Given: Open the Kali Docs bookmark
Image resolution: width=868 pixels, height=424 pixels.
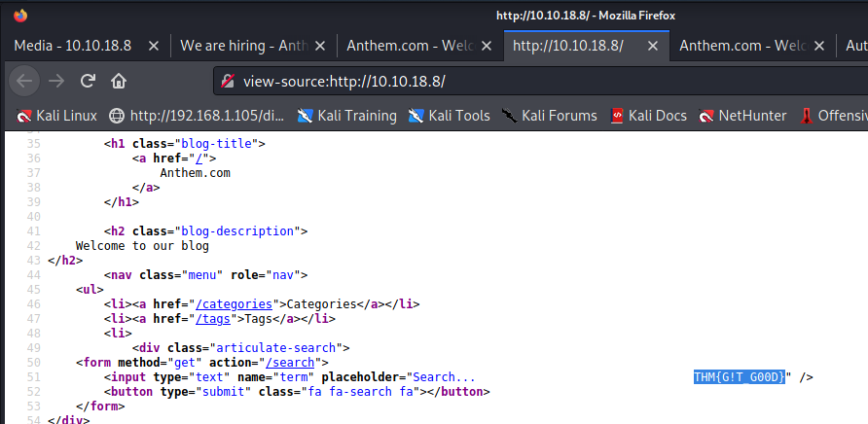Looking at the screenshot, I should click(x=648, y=116).
